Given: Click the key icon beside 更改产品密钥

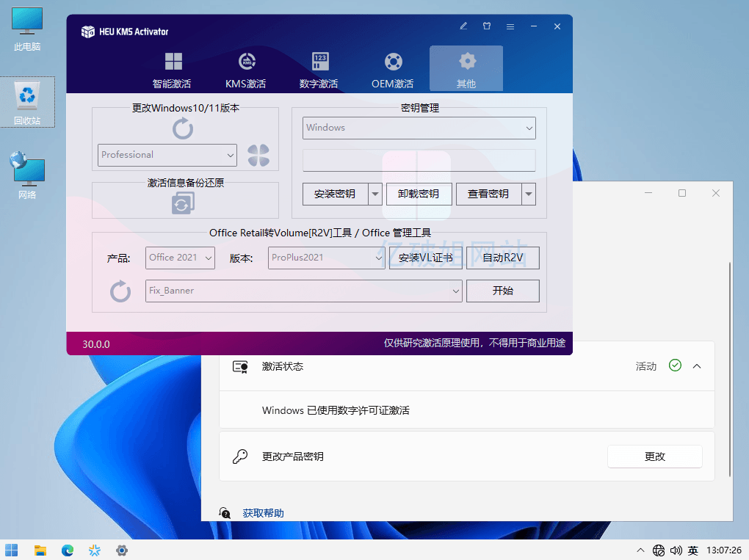Looking at the screenshot, I should (x=240, y=457).
